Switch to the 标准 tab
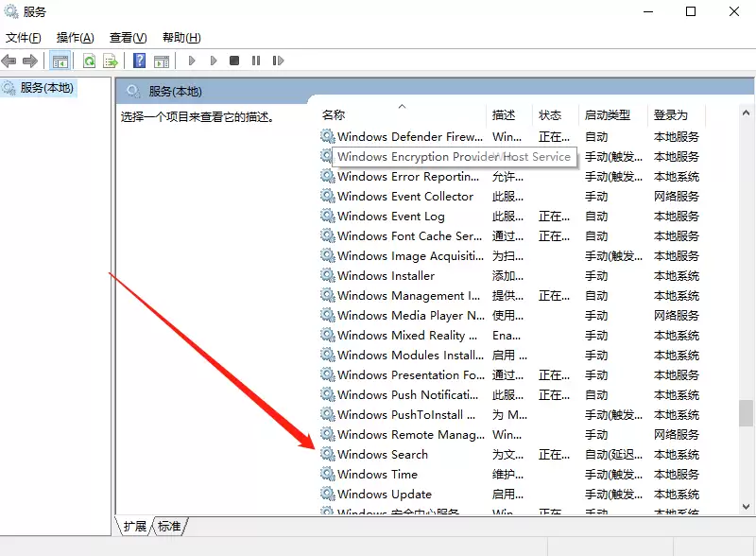This screenshot has width=756, height=556. tap(167, 528)
